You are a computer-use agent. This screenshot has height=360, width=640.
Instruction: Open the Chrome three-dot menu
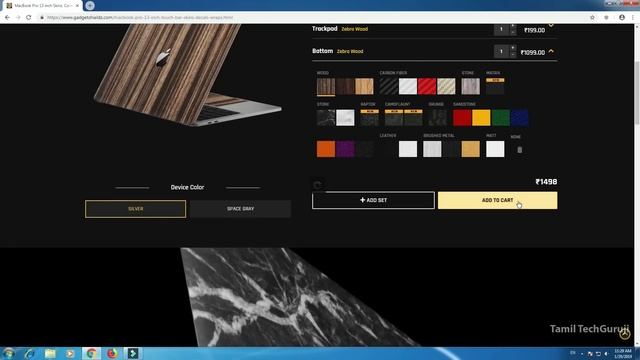pyautogui.click(x=633, y=18)
